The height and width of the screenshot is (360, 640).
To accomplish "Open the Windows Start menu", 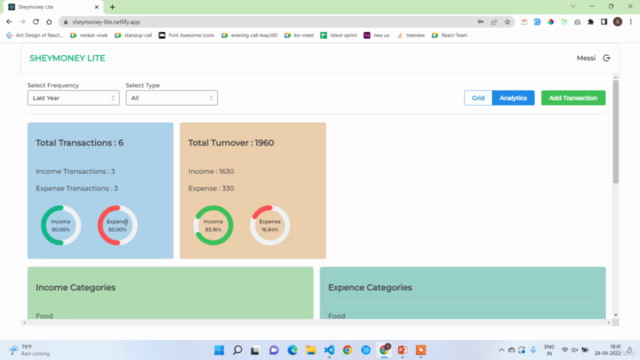I will coord(219,350).
